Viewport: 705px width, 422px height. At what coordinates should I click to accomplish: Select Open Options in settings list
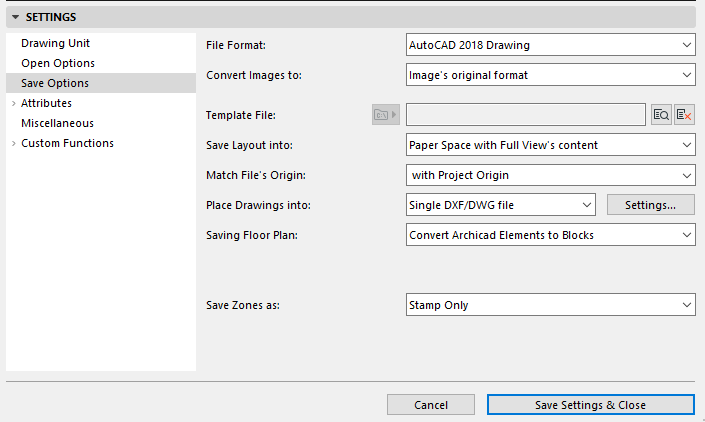[58, 63]
